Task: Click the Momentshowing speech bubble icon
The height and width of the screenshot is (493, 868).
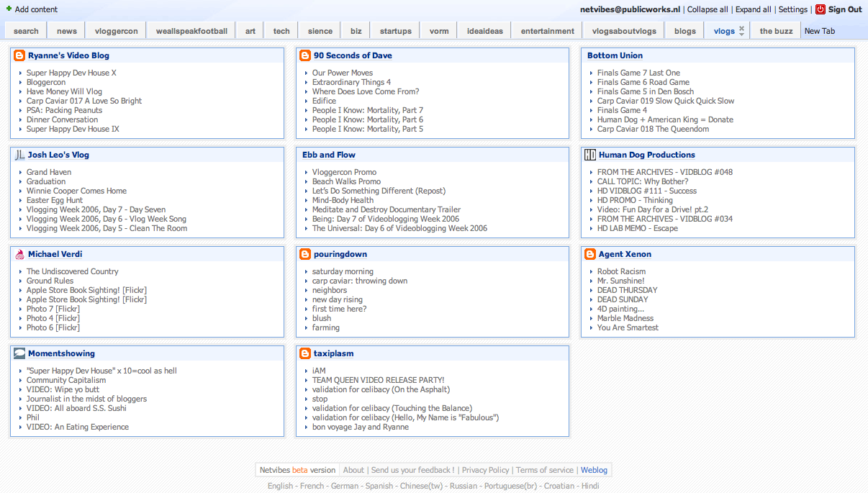Action: coord(19,353)
